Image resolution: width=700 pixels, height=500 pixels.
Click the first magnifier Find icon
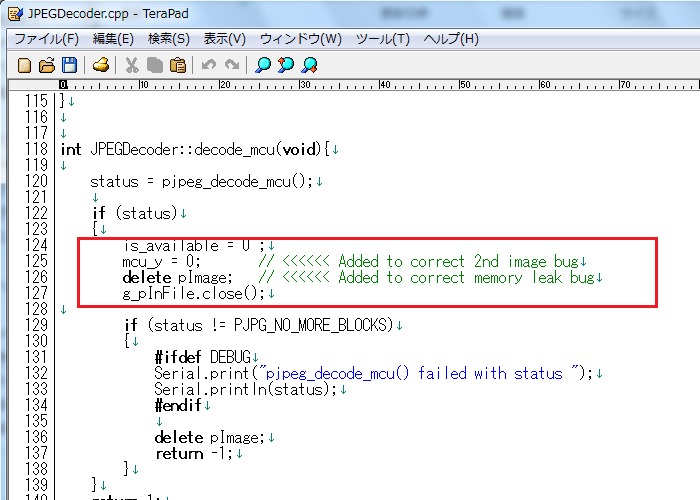[263, 65]
